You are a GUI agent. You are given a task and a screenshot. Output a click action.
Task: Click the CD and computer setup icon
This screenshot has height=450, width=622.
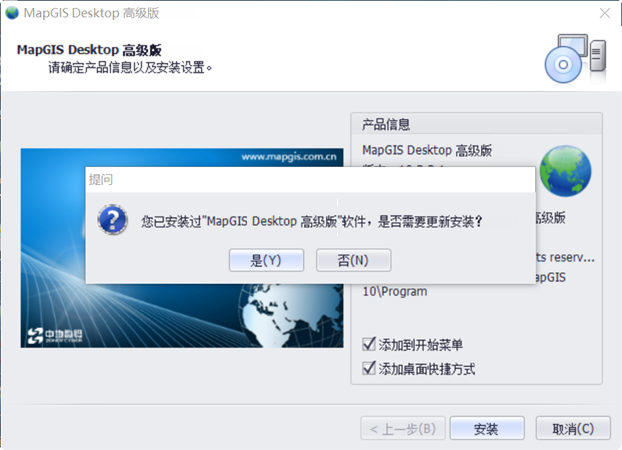point(576,59)
